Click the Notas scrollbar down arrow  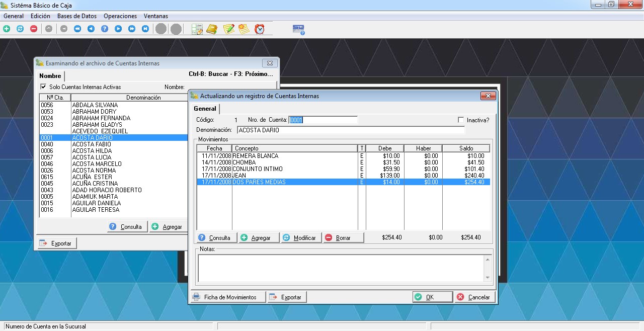pos(487,278)
